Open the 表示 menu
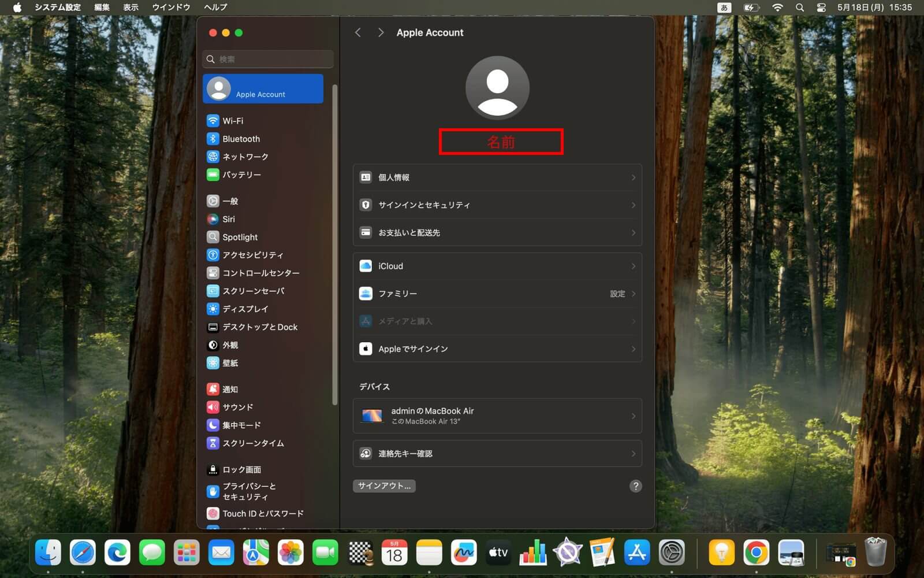 pyautogui.click(x=131, y=8)
